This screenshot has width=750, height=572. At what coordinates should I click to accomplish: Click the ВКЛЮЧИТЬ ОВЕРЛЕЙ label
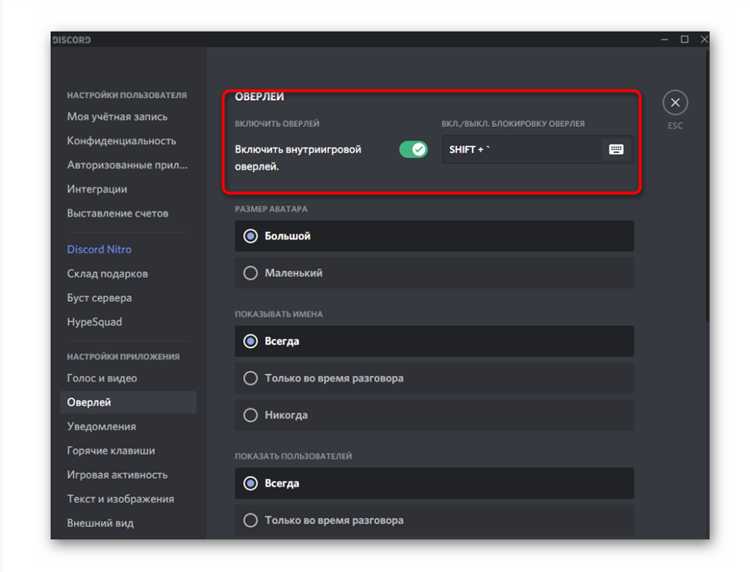pyautogui.click(x=277, y=124)
